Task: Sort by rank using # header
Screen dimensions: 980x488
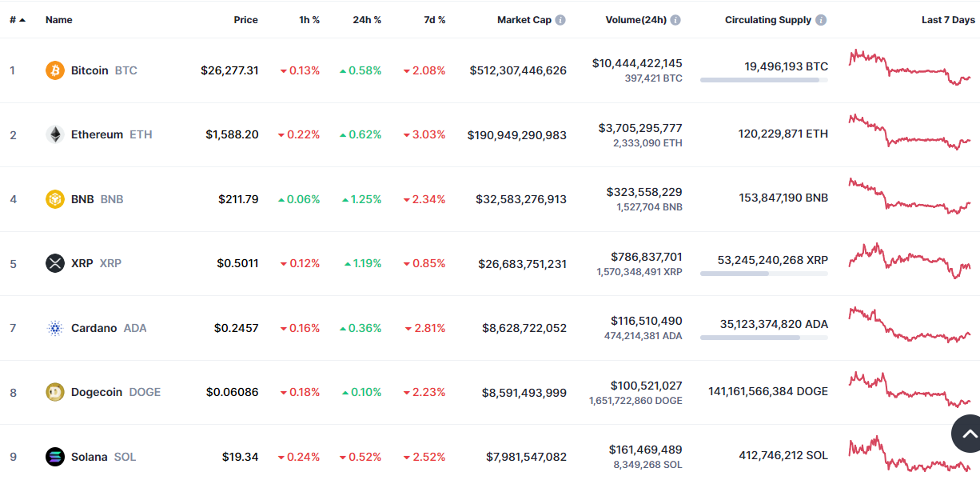Action: pyautogui.click(x=17, y=20)
